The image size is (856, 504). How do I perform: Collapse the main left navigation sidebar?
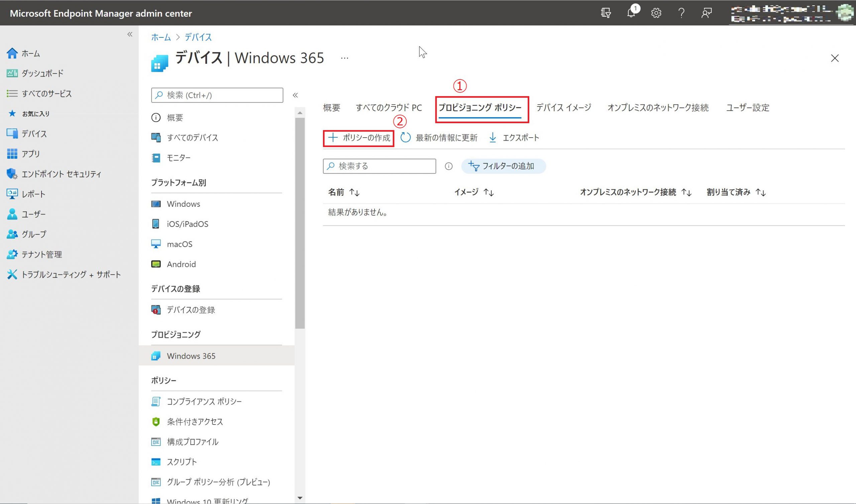[x=130, y=34]
